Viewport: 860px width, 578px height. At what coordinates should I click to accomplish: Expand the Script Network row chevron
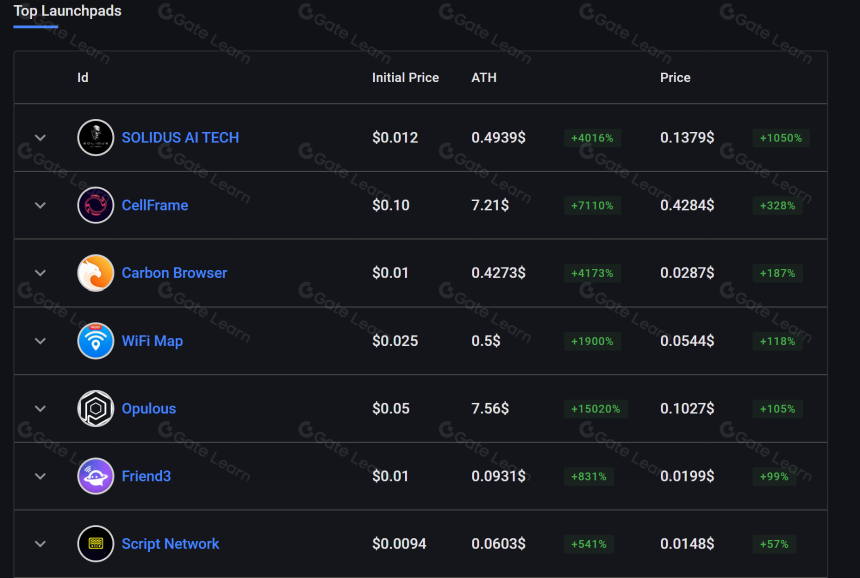(40, 544)
